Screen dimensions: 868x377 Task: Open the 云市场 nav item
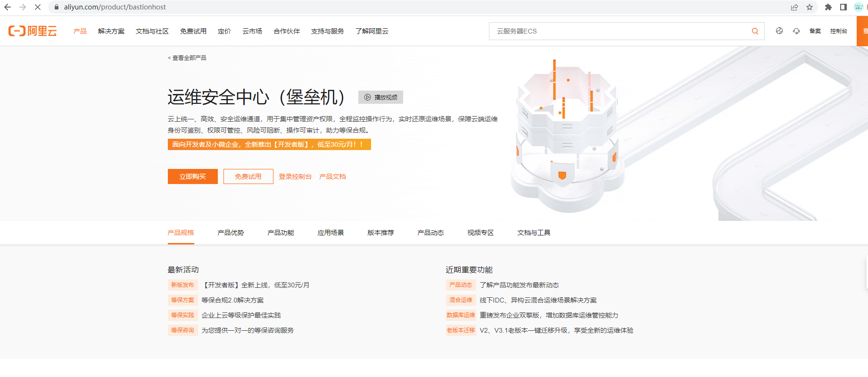pyautogui.click(x=252, y=31)
